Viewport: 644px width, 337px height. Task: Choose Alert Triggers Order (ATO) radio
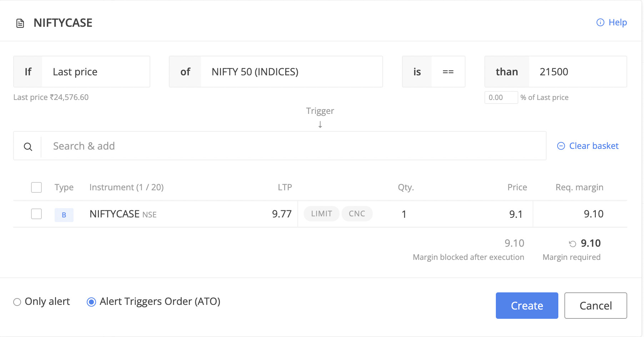(x=91, y=302)
